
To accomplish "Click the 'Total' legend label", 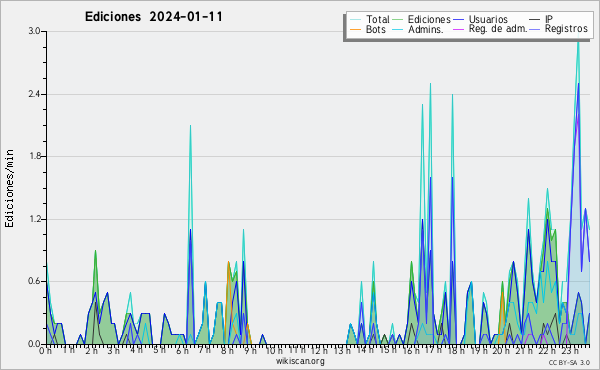I will point(378,19).
